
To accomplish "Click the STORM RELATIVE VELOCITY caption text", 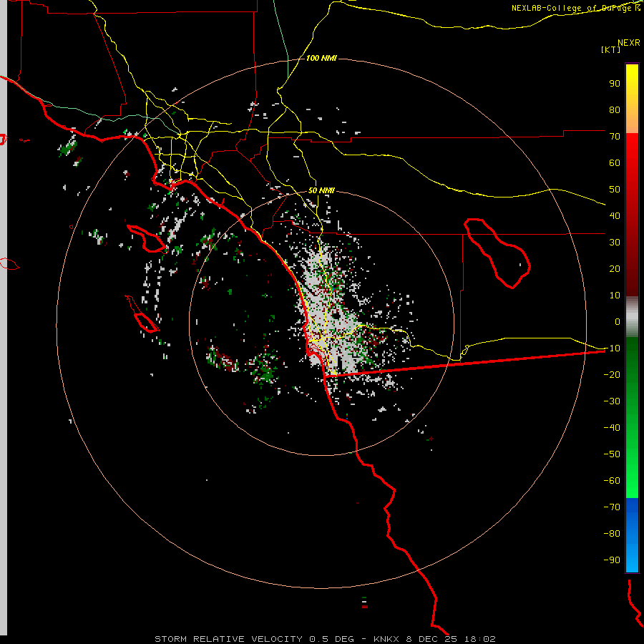I will 229,639.
